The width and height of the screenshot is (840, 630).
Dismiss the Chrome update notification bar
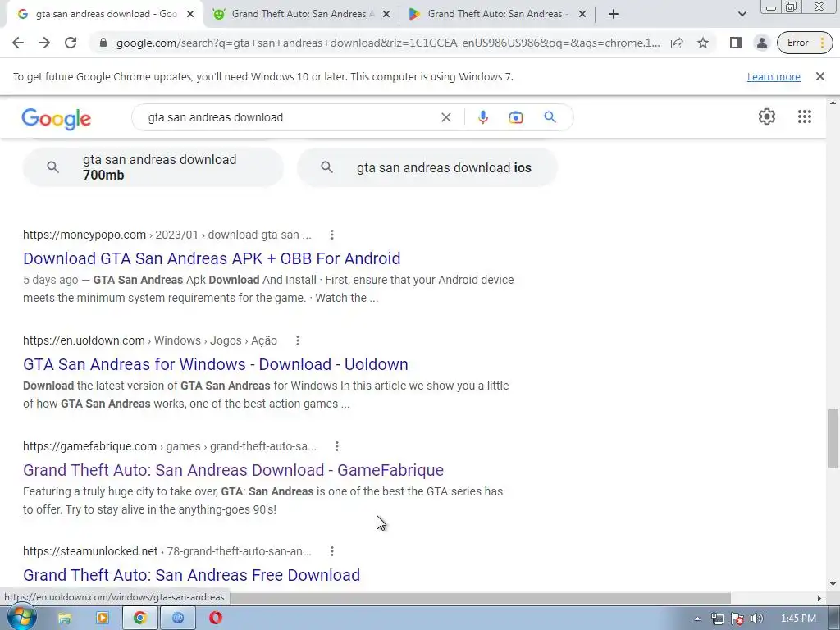click(x=819, y=76)
